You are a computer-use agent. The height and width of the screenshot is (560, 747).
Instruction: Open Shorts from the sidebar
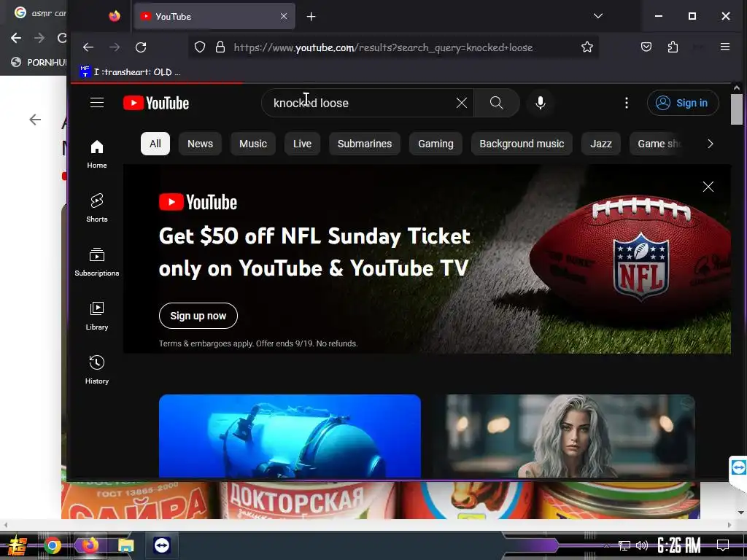(x=97, y=208)
